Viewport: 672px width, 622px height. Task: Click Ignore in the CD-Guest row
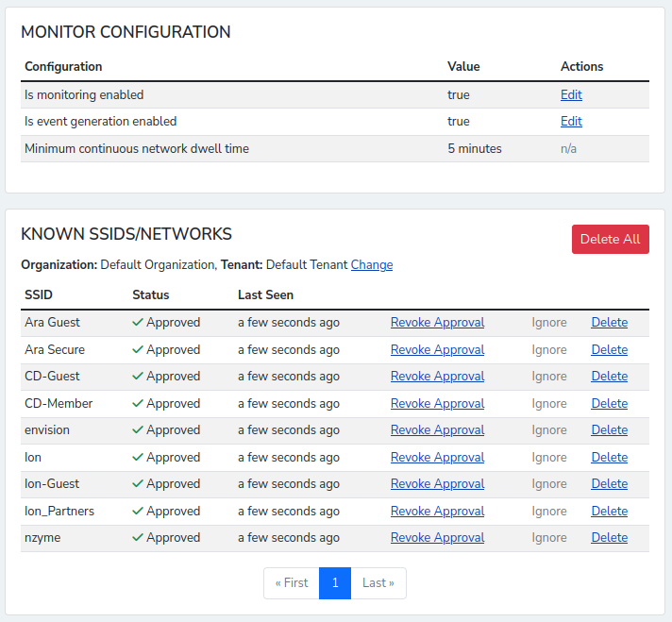pyautogui.click(x=549, y=377)
